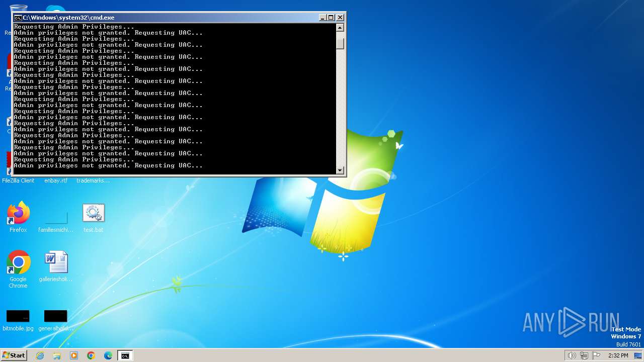Click the cmd scrollbar up arrow

pos(340,28)
